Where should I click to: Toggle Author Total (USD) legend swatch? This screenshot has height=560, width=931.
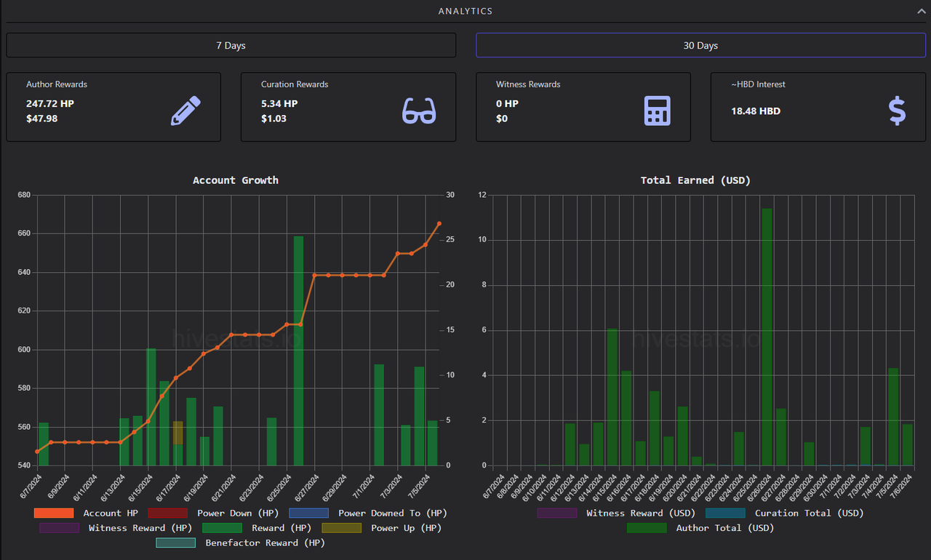(x=647, y=528)
